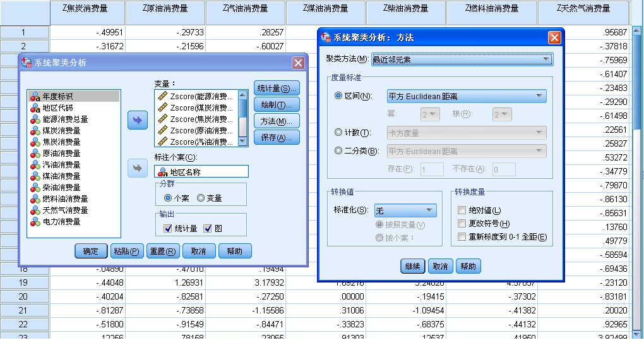644x352 pixels.
Task: Select 柴油消费量 variable in the list
Action: (74, 188)
